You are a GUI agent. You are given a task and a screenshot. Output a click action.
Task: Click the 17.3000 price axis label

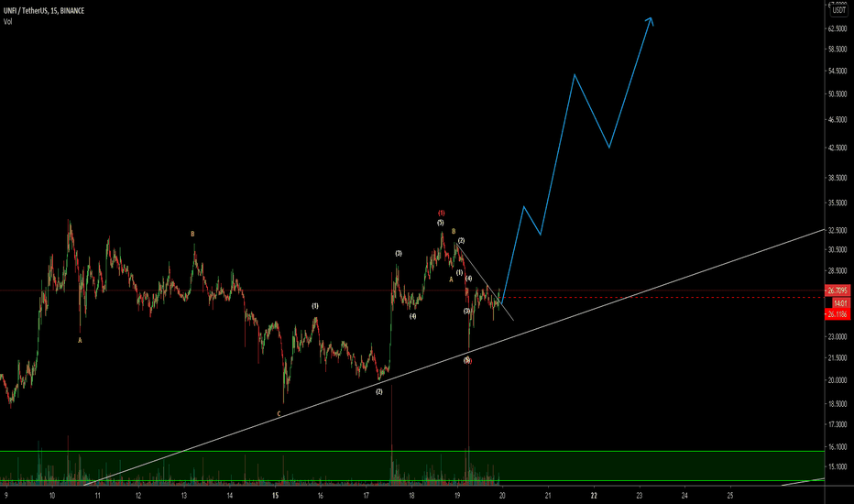tap(838, 424)
